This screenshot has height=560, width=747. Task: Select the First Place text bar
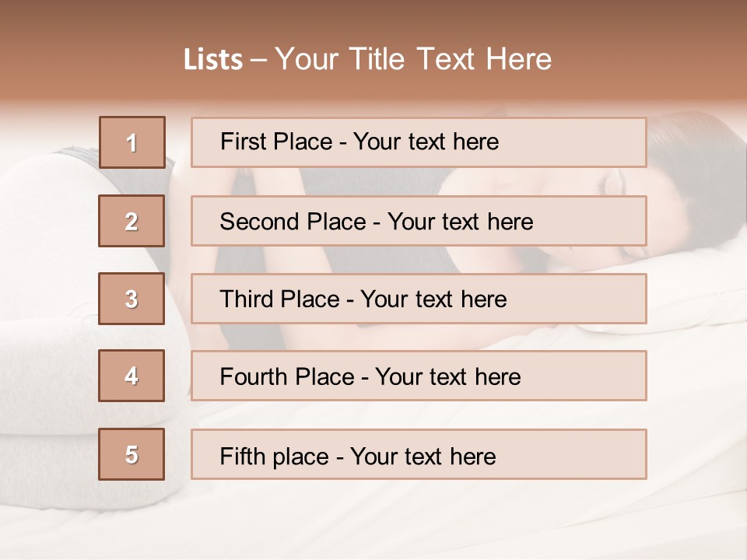pos(419,142)
